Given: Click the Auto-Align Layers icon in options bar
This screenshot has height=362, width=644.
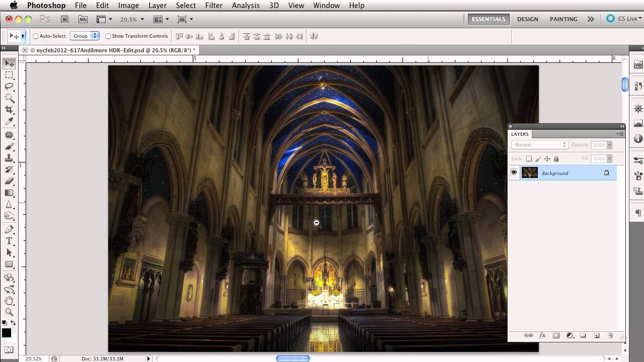Looking at the screenshot, I should (314, 36).
